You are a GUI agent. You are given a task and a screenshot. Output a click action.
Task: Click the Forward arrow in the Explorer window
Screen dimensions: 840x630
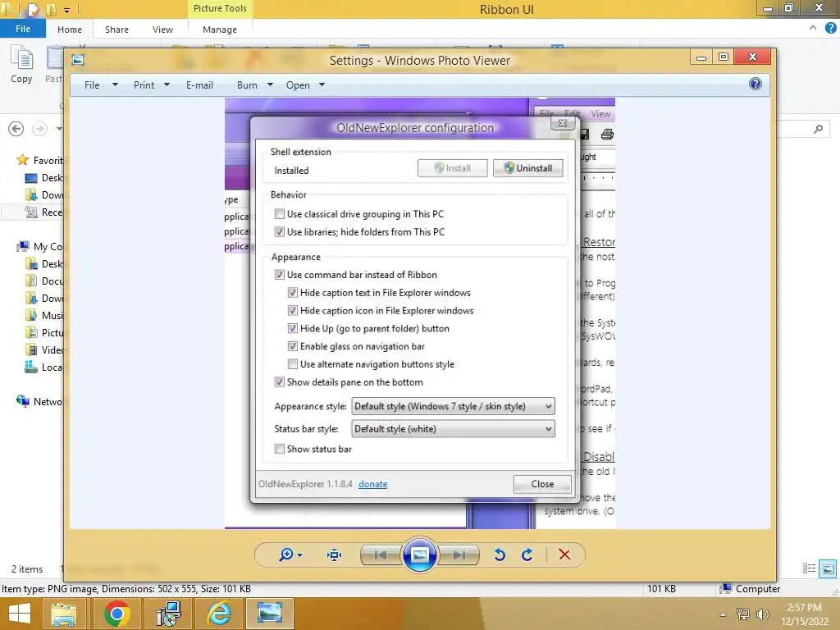tap(39, 129)
